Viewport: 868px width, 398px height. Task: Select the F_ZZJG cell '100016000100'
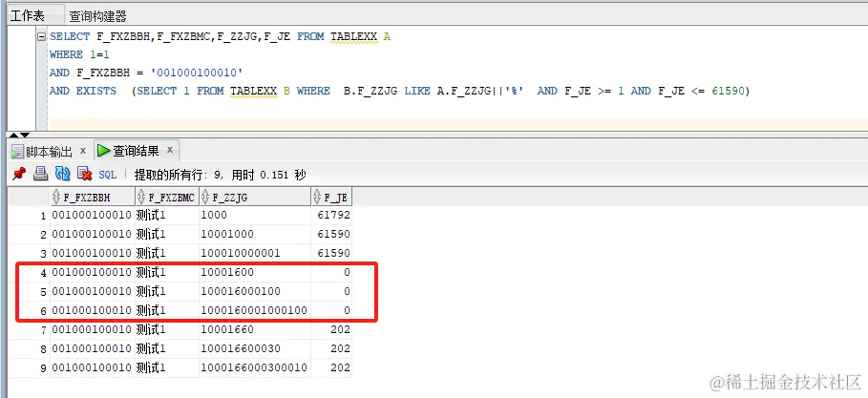pos(255,291)
